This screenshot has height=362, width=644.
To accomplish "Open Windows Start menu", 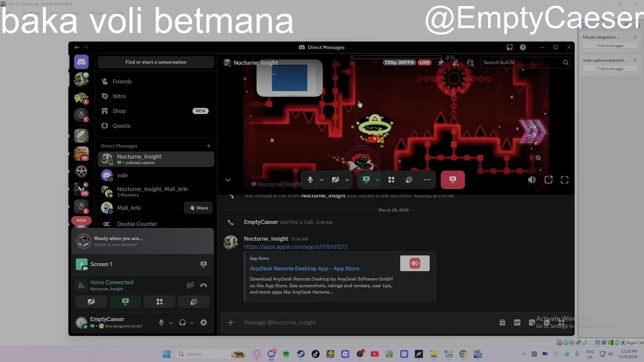I will [x=167, y=354].
